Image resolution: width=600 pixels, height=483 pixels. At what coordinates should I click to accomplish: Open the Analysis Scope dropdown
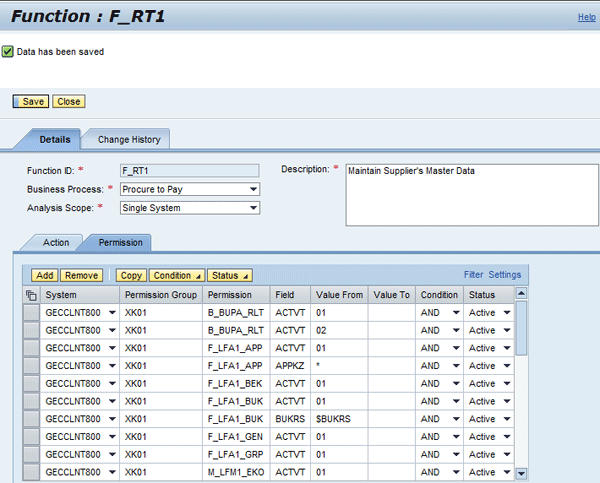point(253,208)
